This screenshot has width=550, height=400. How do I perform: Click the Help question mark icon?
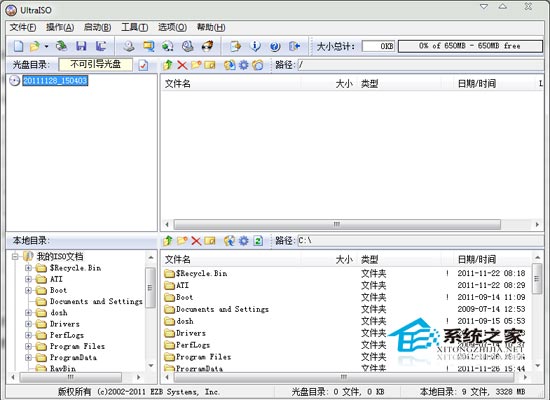[275, 46]
